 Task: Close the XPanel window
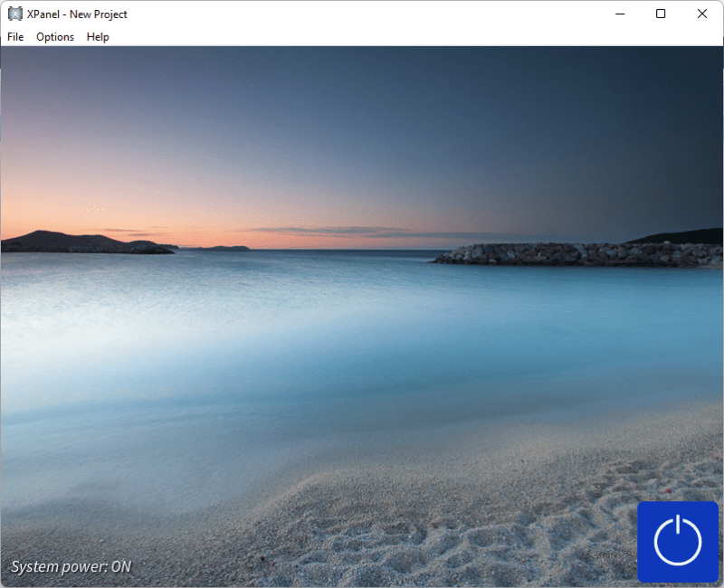[701, 14]
